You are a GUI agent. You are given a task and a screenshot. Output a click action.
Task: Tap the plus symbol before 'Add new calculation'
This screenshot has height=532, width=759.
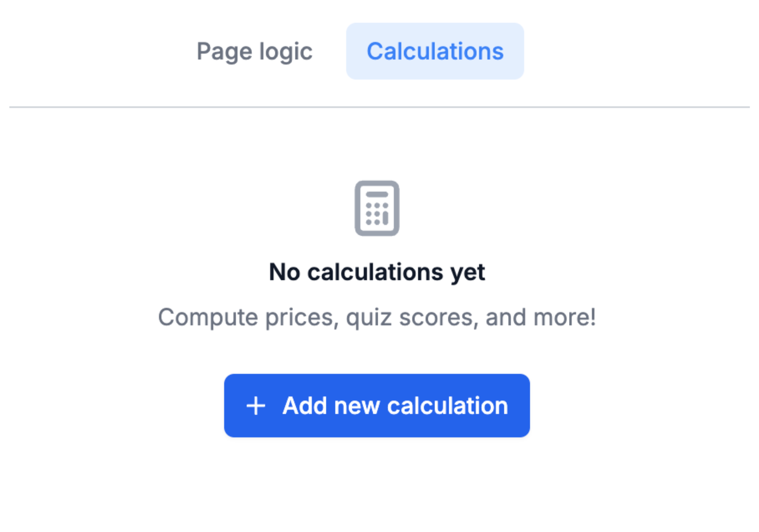click(256, 406)
